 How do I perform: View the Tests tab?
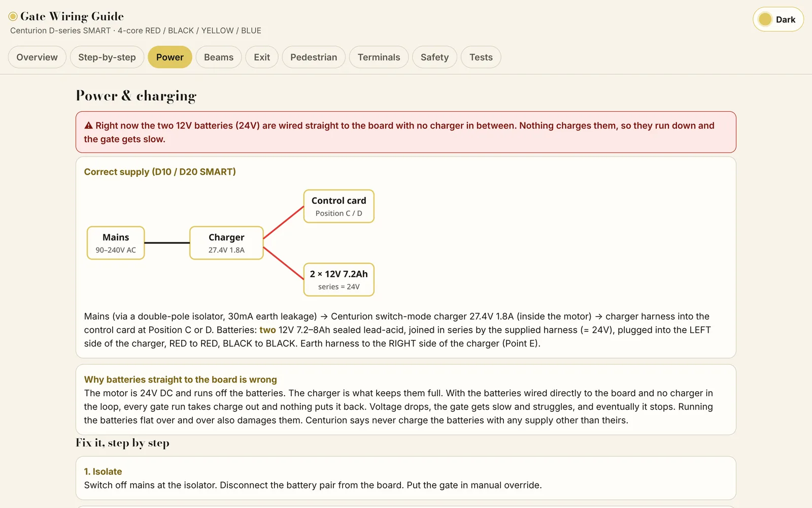[x=481, y=57]
